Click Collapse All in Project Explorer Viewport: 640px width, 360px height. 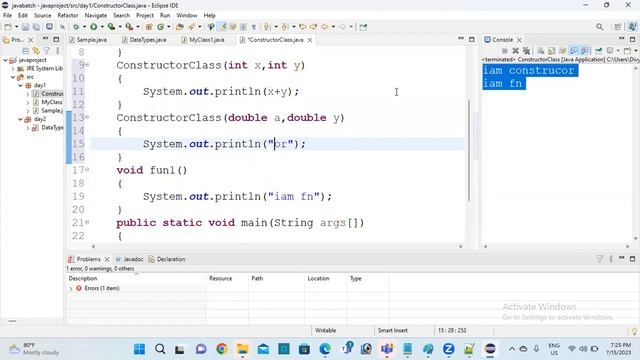[25, 51]
